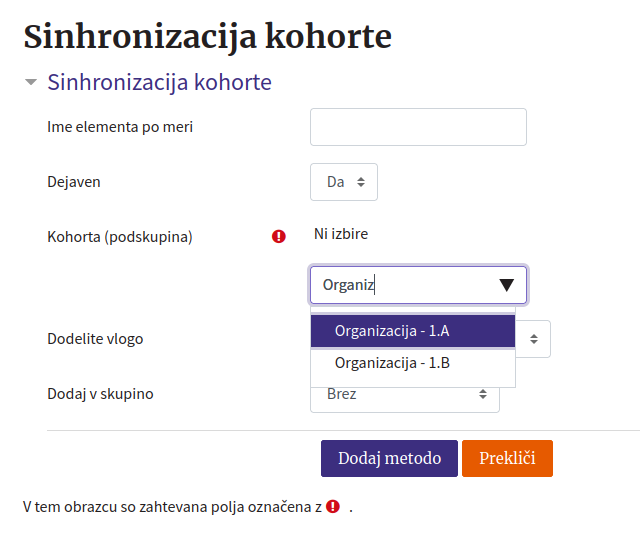Choose Organizacija - 1.B from suggestions

click(413, 363)
